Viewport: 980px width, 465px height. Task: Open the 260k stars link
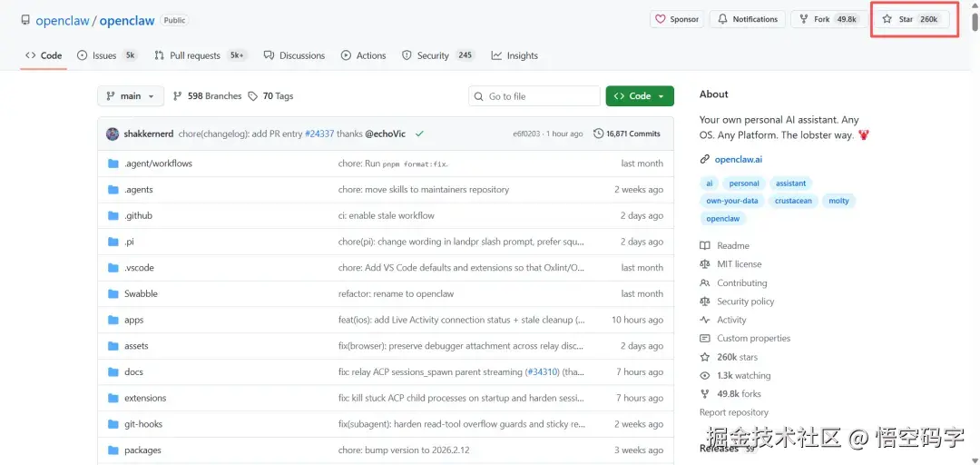[738, 357]
